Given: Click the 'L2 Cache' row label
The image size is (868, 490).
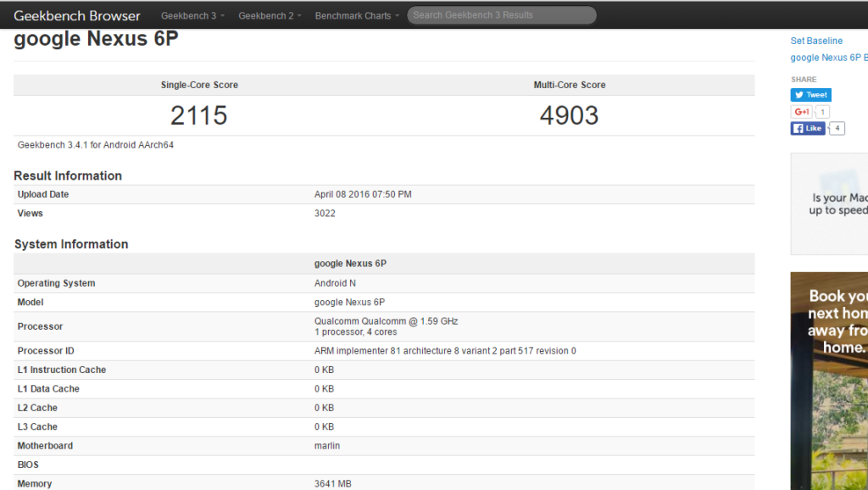Looking at the screenshot, I should coord(37,408).
